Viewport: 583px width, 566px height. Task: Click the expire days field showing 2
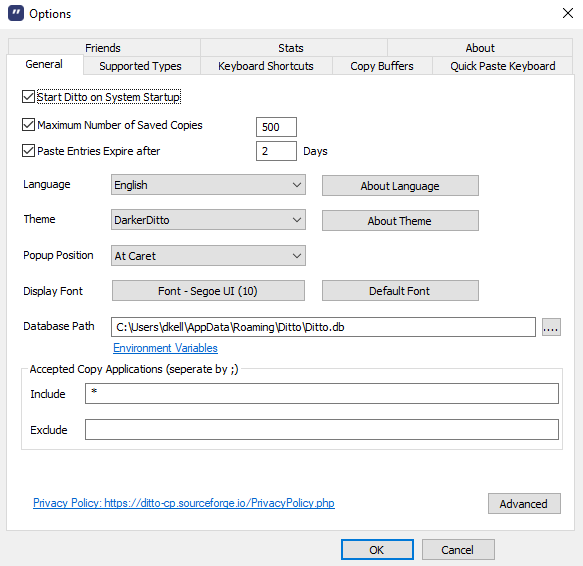(276, 151)
